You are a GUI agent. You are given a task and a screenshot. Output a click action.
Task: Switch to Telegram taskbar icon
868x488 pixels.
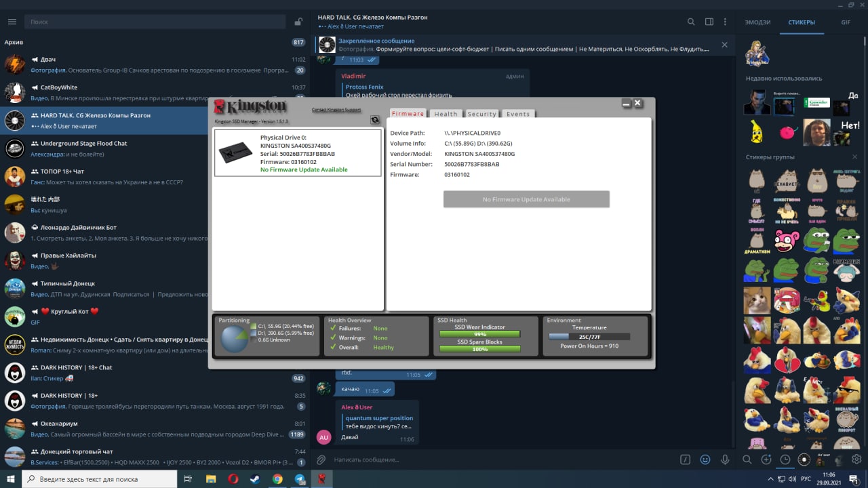click(x=300, y=479)
